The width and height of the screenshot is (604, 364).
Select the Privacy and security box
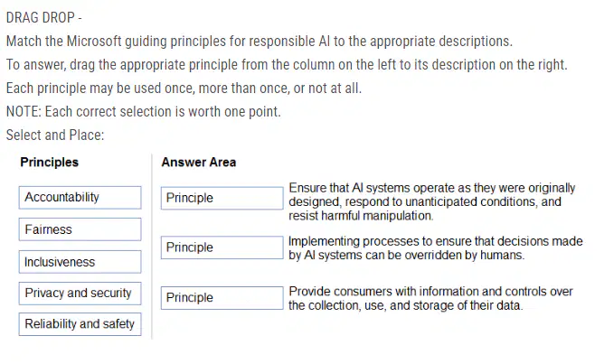click(x=80, y=294)
